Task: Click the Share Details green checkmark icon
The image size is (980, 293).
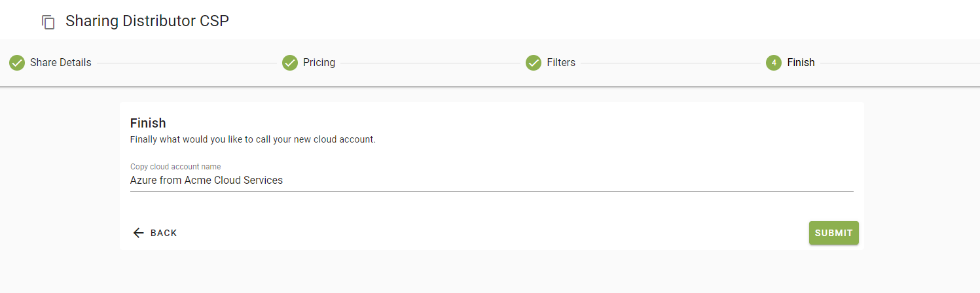Action: (17, 63)
